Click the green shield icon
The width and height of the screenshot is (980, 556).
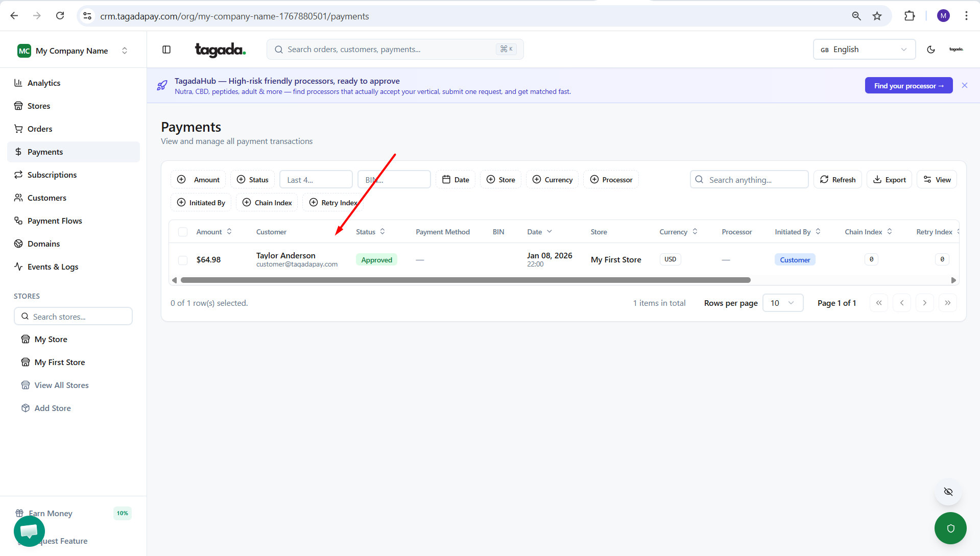tap(950, 528)
